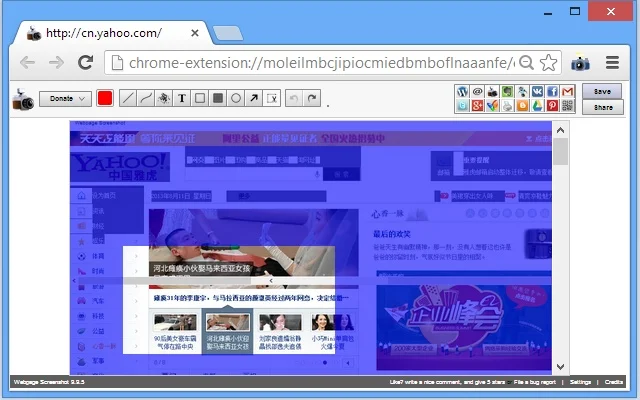The width and height of the screenshot is (640, 400).
Task: Select the filled rectangle tool
Action: (x=218, y=98)
